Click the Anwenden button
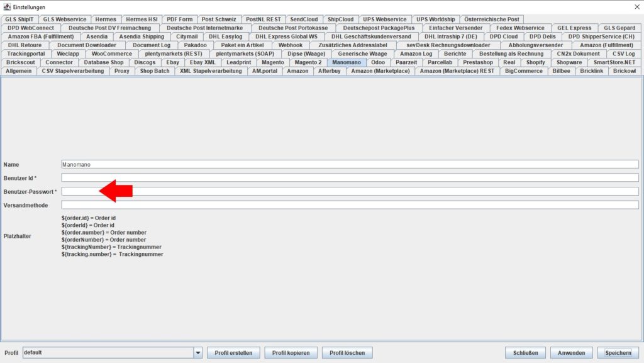644x363 pixels. [x=571, y=353]
